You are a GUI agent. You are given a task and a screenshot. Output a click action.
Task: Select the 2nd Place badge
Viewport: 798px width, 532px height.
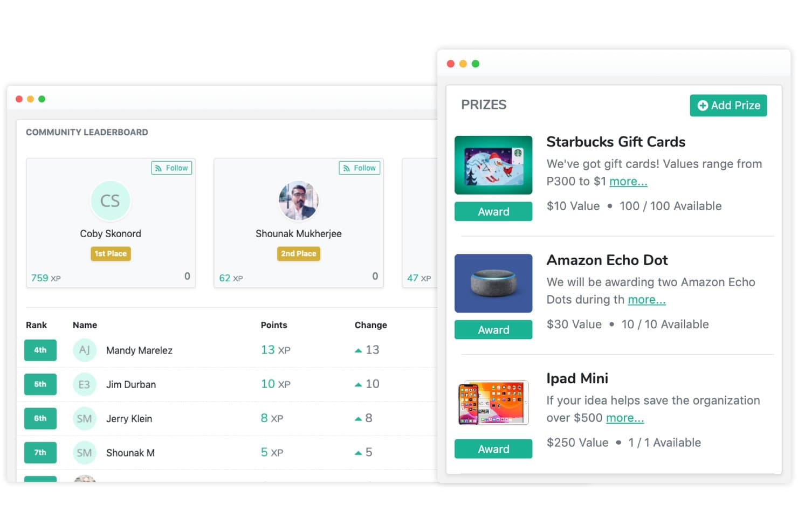point(298,254)
